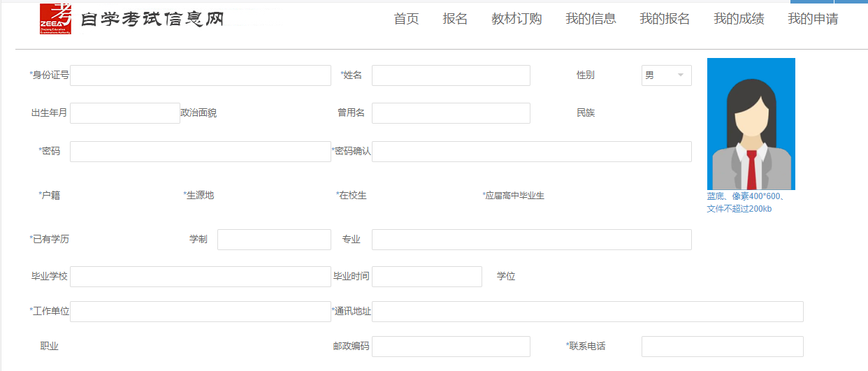868x371 pixels.
Task: Open 我的报名 in the navigation bar
Action: click(x=665, y=19)
